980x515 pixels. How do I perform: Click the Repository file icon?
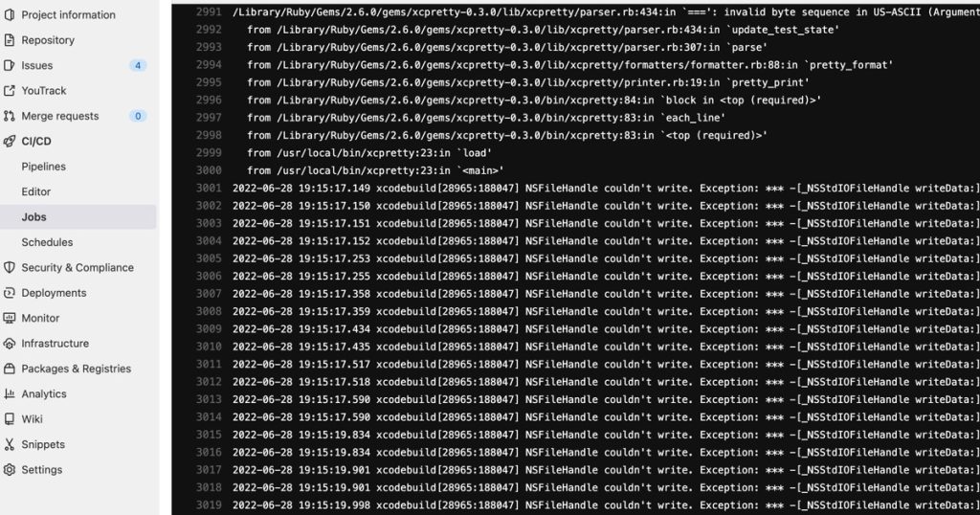coord(9,40)
